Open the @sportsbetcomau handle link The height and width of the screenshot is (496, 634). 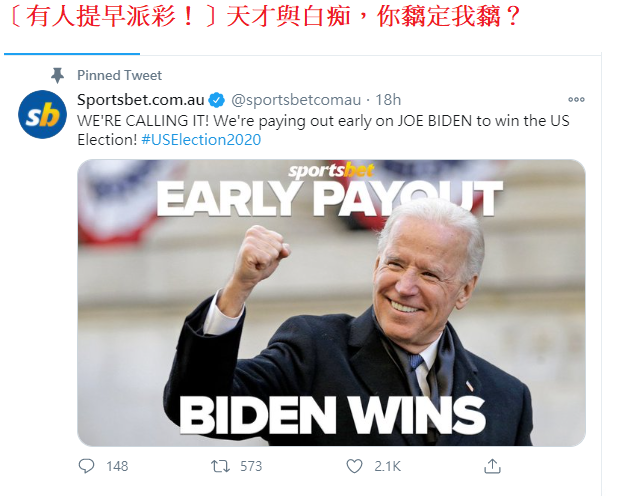[296, 100]
